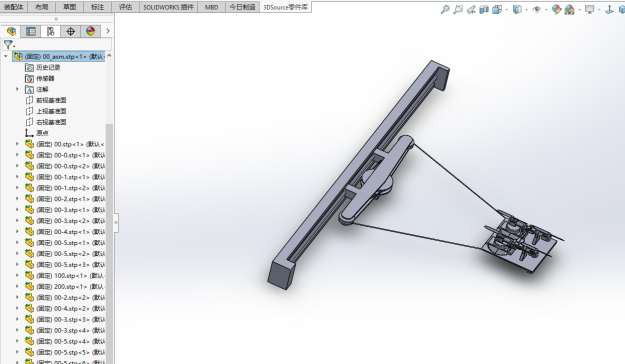
Task: Click the View Orientation cube icon
Action: pos(497,9)
